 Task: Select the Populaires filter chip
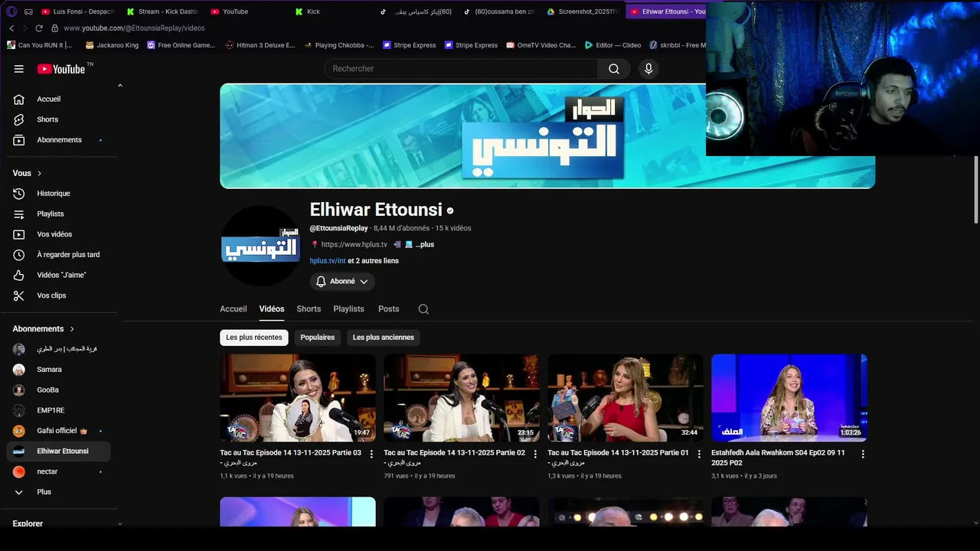pos(318,337)
